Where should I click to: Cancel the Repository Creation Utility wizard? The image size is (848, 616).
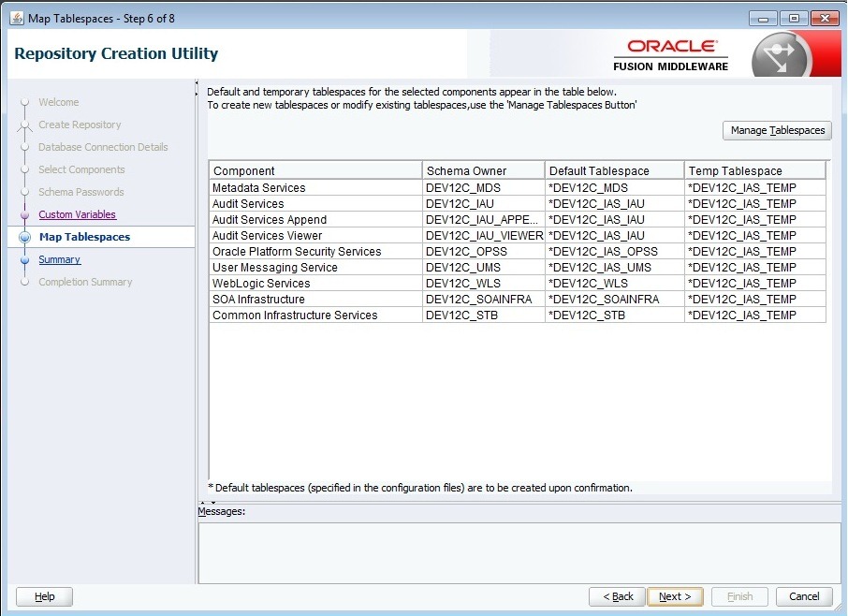point(803,596)
